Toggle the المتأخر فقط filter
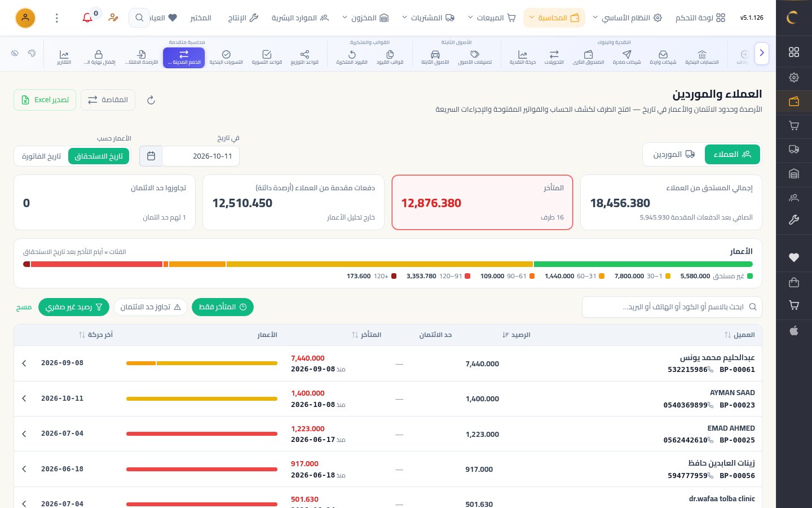The height and width of the screenshot is (508, 812). (x=223, y=307)
